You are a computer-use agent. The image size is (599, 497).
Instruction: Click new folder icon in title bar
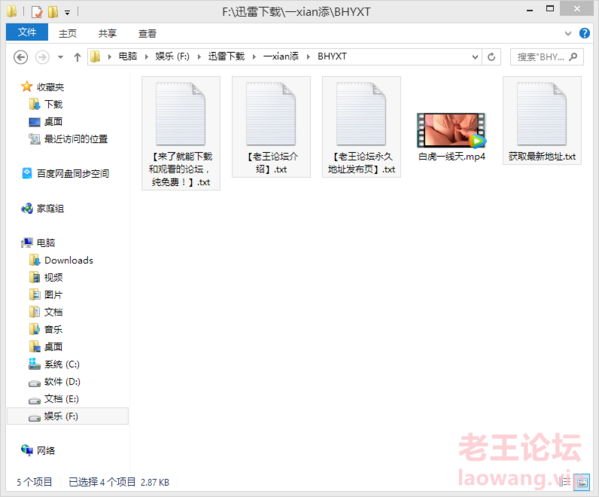pos(53,12)
